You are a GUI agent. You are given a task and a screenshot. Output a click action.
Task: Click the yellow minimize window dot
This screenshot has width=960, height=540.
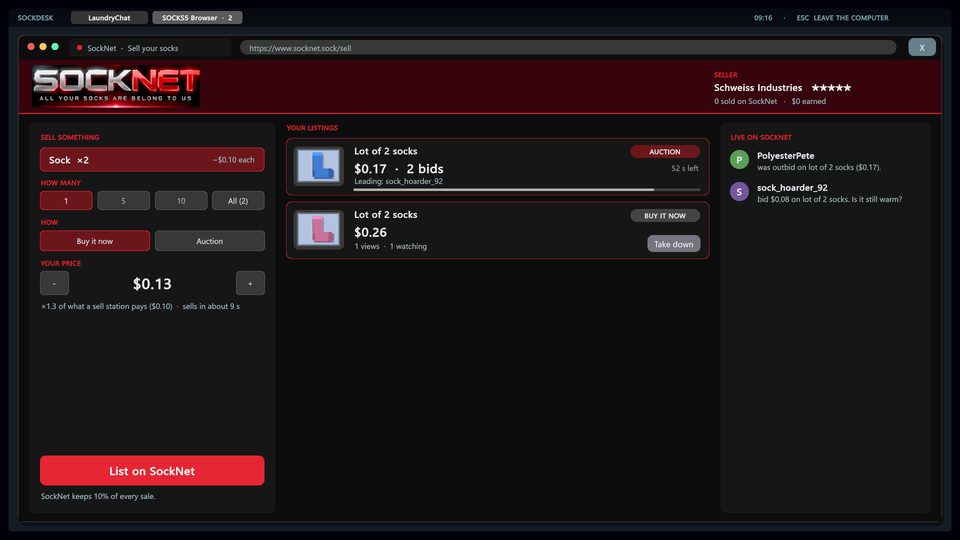click(43, 47)
